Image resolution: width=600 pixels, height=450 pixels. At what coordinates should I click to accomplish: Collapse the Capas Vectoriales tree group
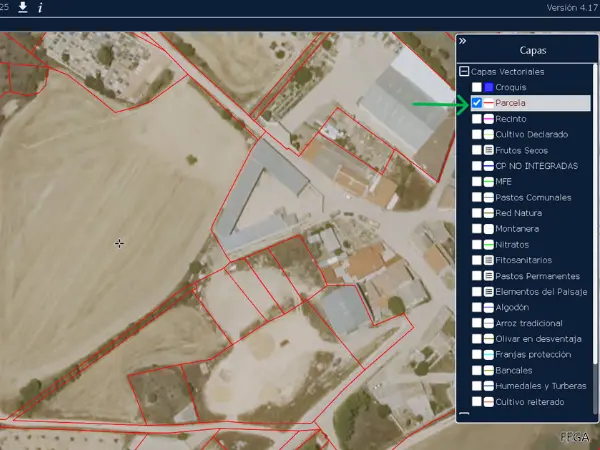coord(464,72)
